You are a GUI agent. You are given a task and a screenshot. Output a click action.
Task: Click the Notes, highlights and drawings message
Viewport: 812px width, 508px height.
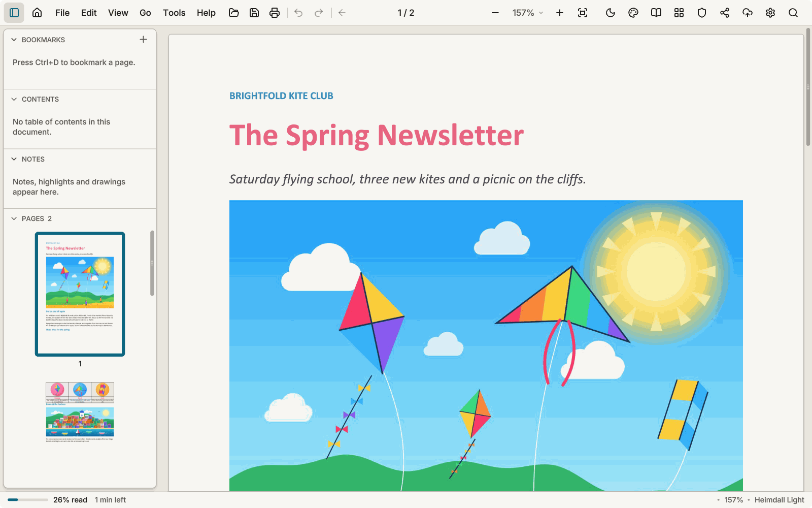click(69, 187)
